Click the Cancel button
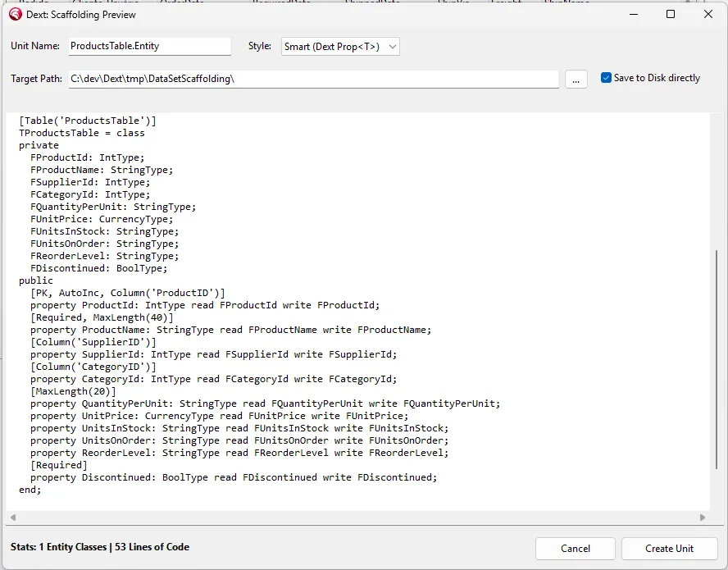This screenshot has width=728, height=570. click(576, 549)
